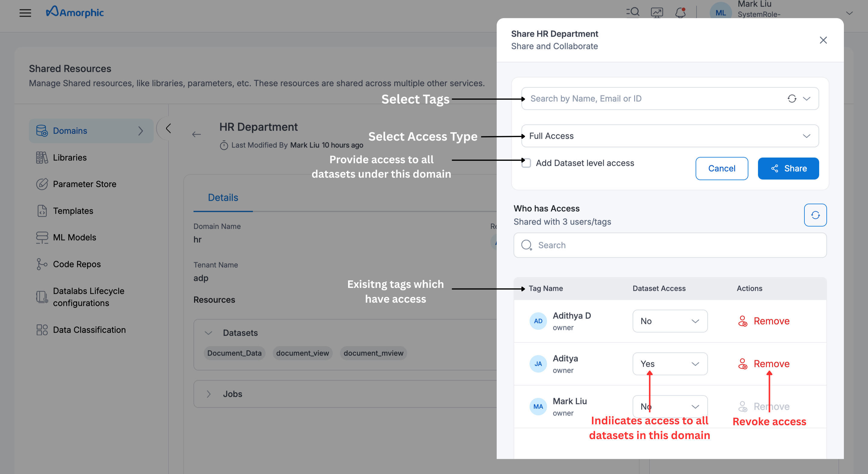Switch to the Details tab
The image size is (868, 474).
click(x=223, y=198)
